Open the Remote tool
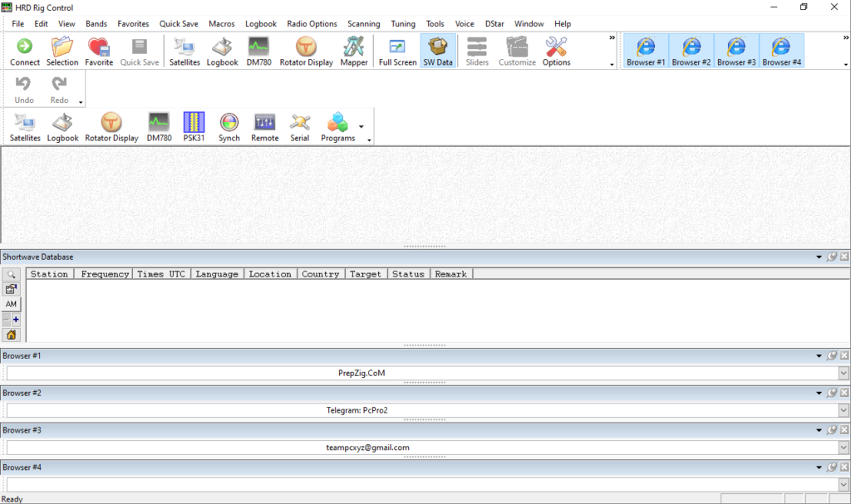This screenshot has height=504, width=851. point(265,128)
